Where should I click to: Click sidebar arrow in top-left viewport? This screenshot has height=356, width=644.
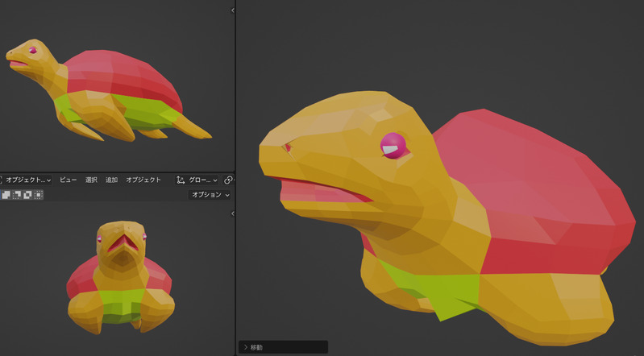pos(233,10)
